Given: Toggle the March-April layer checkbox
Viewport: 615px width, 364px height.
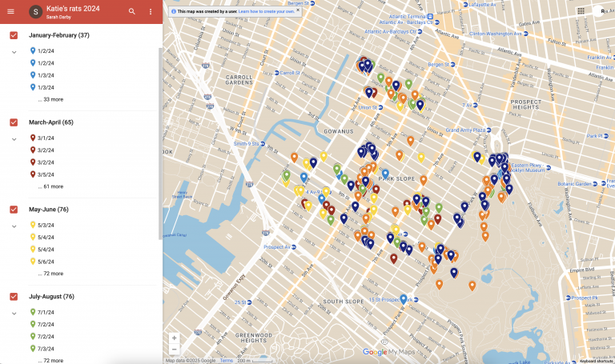Looking at the screenshot, I should click(x=14, y=122).
